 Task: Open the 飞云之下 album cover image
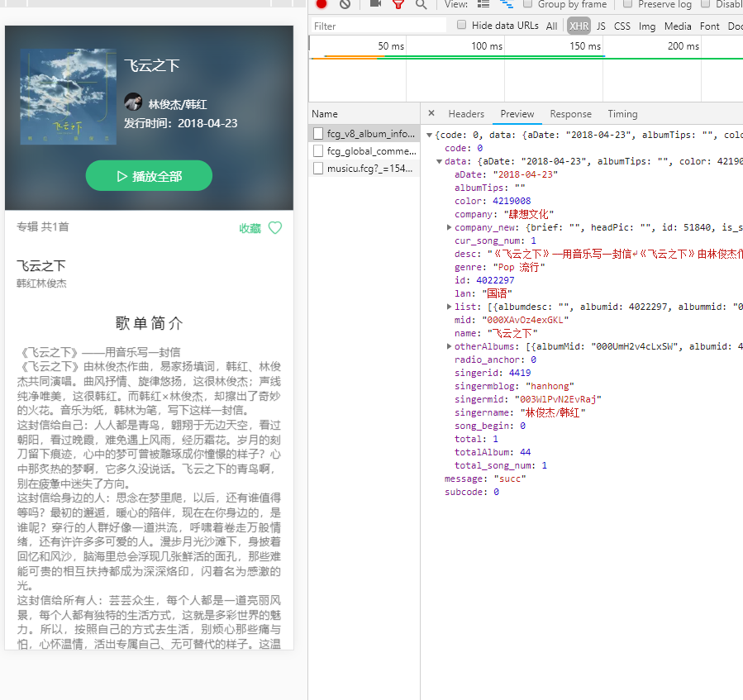click(69, 97)
